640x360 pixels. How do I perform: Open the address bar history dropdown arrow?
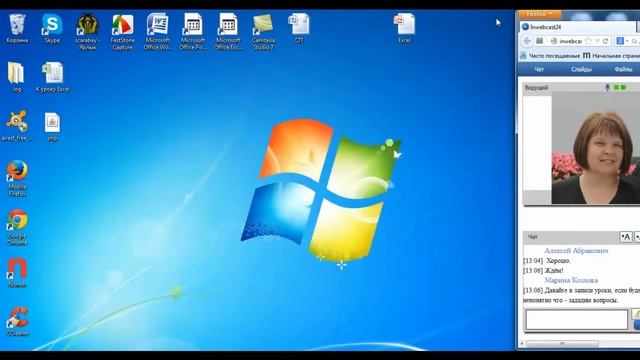coord(597,41)
